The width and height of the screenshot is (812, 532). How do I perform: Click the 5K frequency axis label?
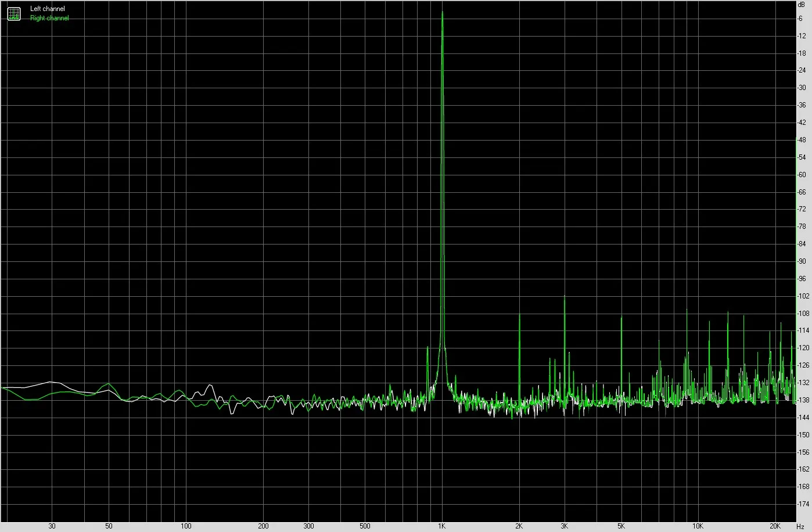[x=621, y=527]
